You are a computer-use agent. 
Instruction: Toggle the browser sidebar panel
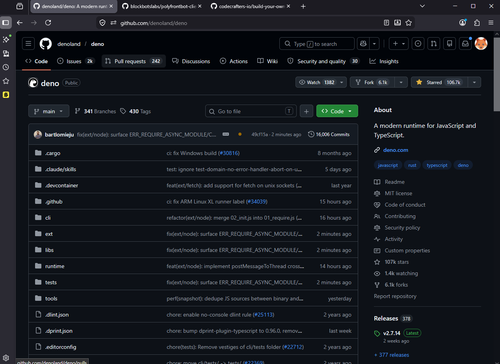[x=6, y=23]
